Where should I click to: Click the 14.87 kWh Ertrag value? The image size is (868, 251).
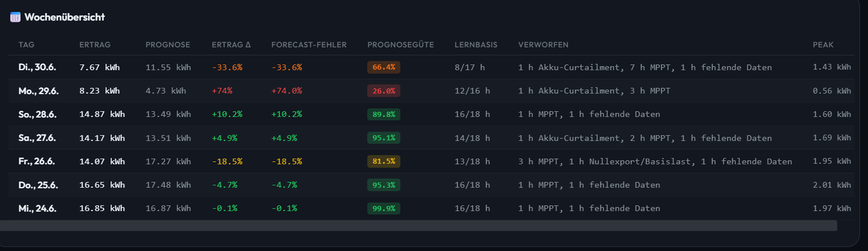click(x=102, y=114)
